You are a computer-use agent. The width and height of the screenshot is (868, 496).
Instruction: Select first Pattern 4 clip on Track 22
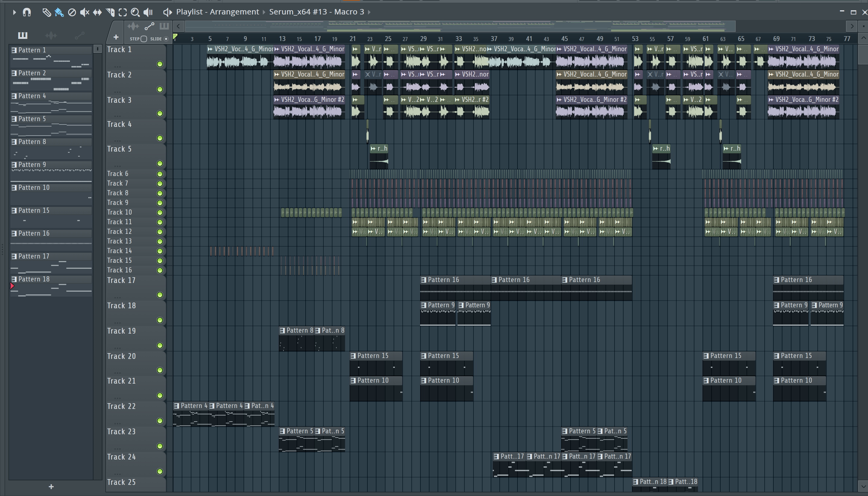click(190, 414)
